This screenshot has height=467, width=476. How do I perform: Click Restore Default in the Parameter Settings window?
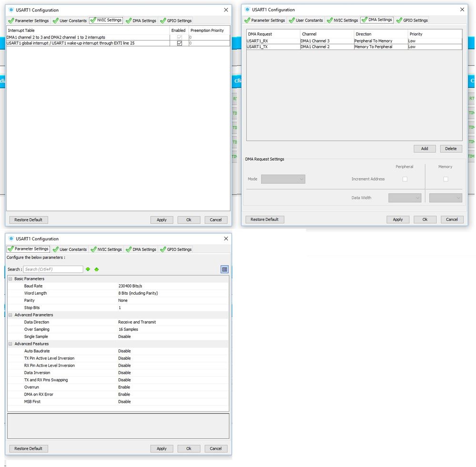click(x=29, y=448)
